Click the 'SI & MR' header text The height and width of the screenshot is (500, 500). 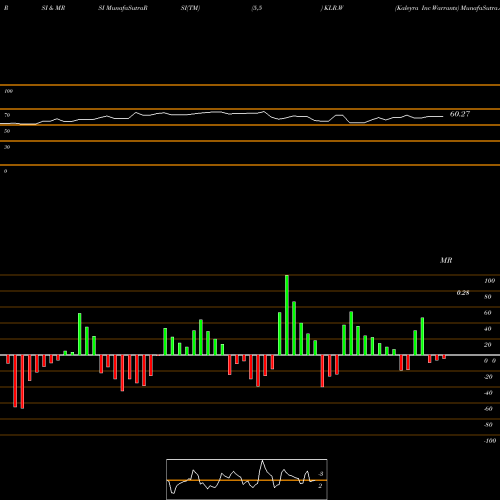(53, 8)
